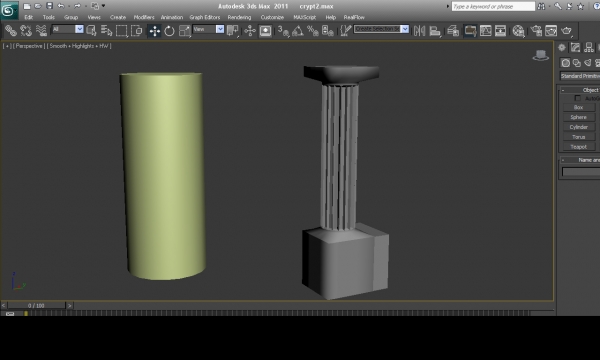The image size is (600, 360).
Task: Click the Mirror tool icon
Action: pyautogui.click(x=419, y=31)
